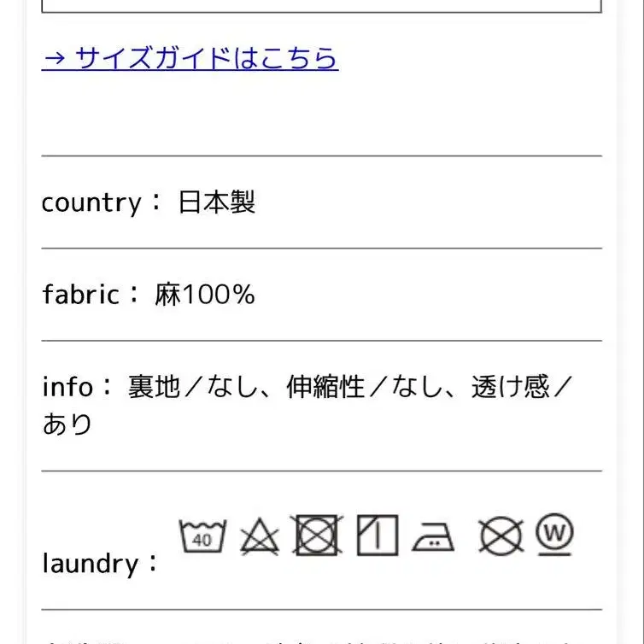Click the あり text under info
This screenshot has height=644, width=644.
[x=67, y=424]
